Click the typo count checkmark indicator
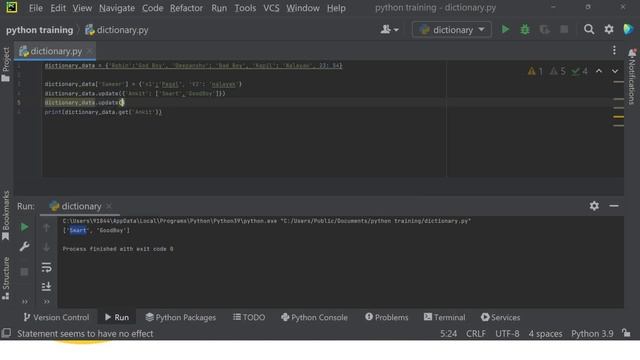 pos(580,71)
